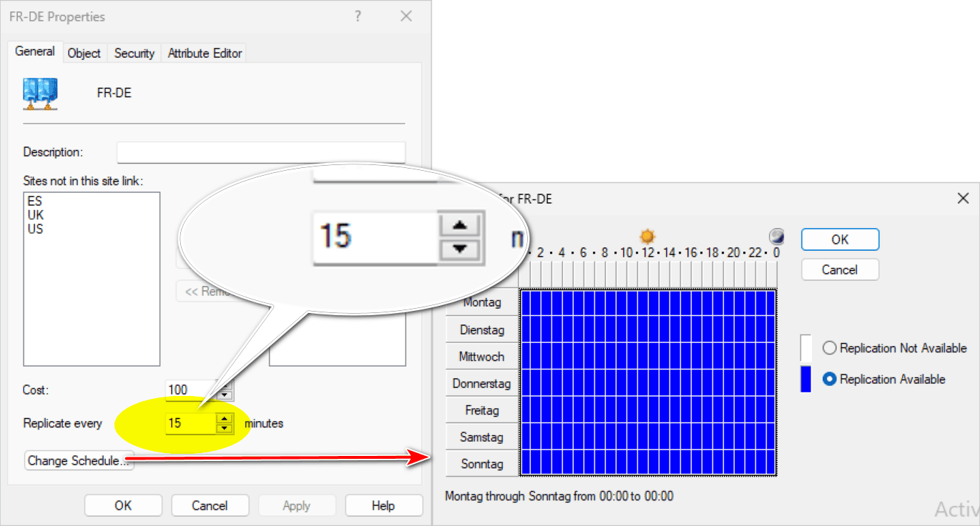Decrease the Replicate every minutes value
This screenshot has width=980, height=526.
tap(225, 428)
